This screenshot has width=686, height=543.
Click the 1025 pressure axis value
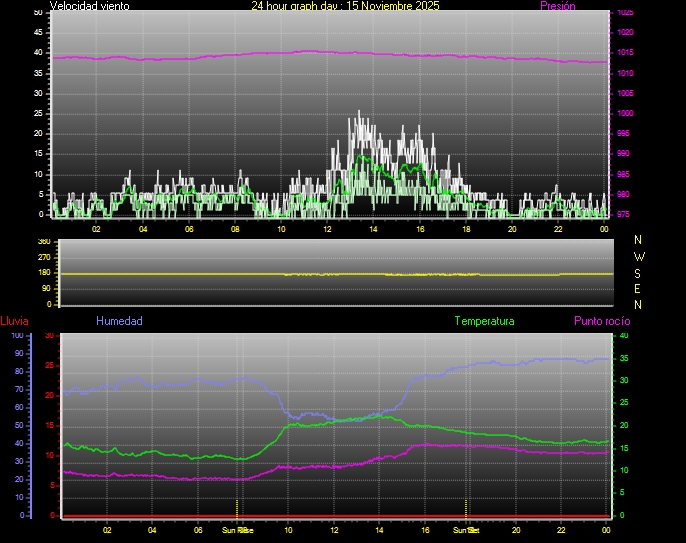[624, 13]
